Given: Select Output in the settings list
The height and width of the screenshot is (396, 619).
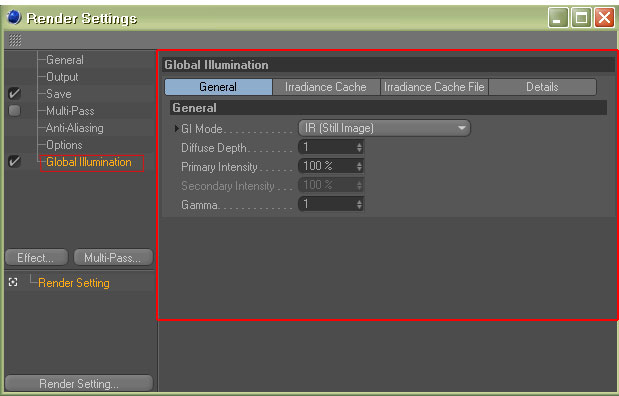Looking at the screenshot, I should [x=62, y=77].
